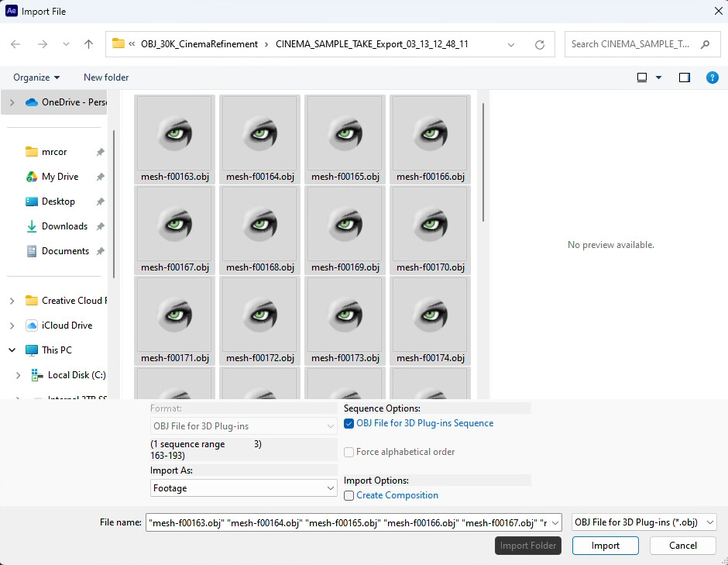Click the search magnifier icon

[x=705, y=44]
